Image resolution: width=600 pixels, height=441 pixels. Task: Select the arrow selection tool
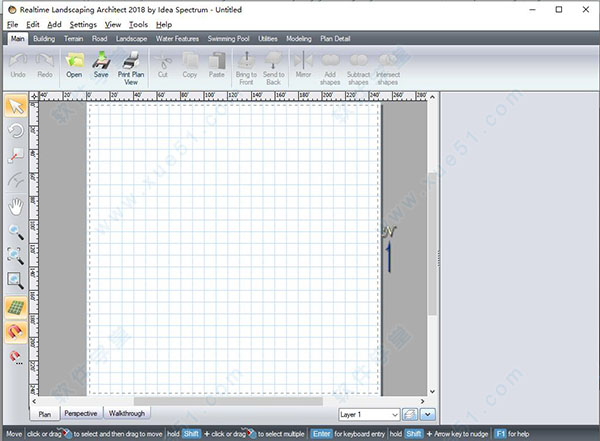point(16,106)
